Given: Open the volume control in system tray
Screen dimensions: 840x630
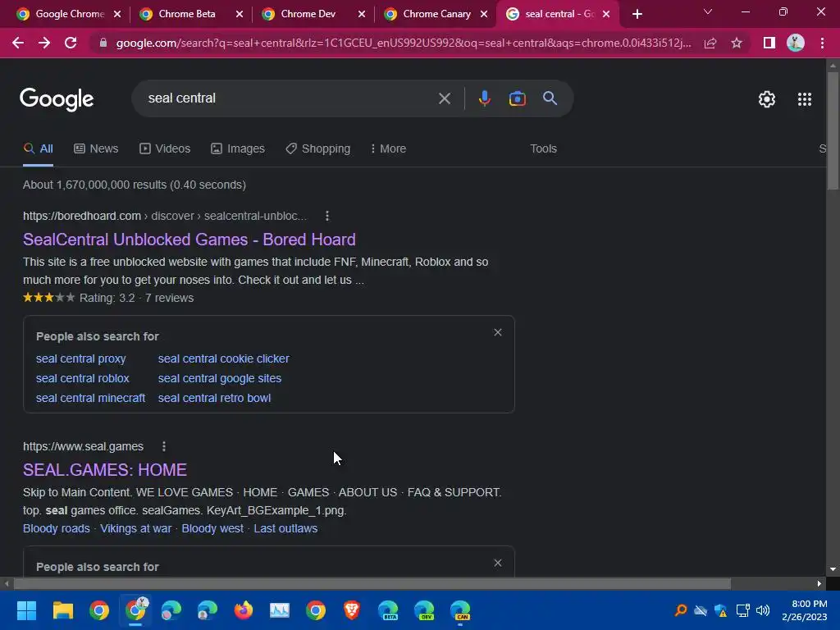Looking at the screenshot, I should pyautogui.click(x=763, y=610).
